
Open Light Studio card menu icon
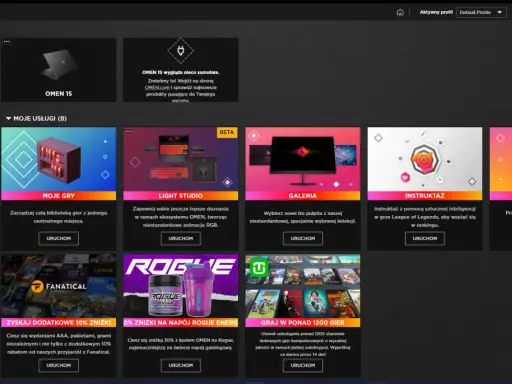click(x=129, y=132)
